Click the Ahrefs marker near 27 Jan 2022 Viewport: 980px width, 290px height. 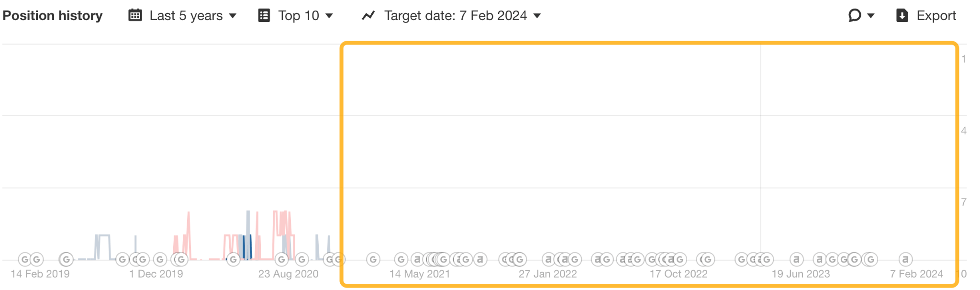pos(549,259)
